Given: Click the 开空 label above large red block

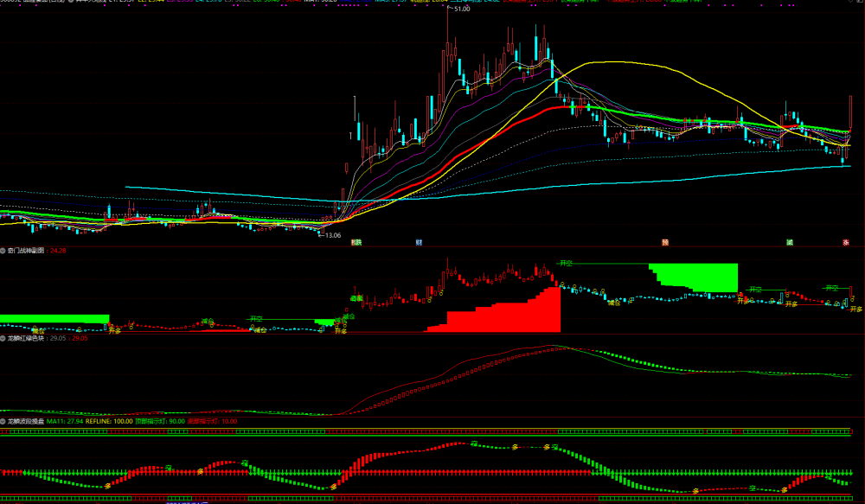Looking at the screenshot, I should [x=566, y=264].
